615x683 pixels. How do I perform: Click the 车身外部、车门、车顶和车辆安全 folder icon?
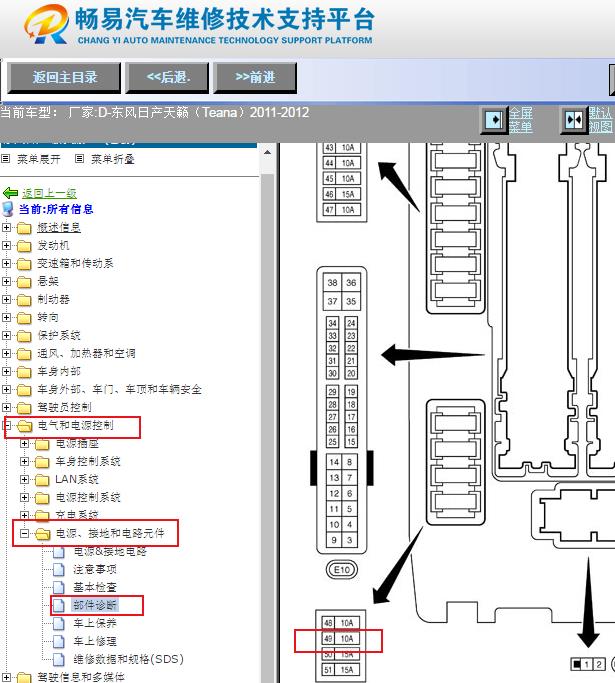(24, 389)
